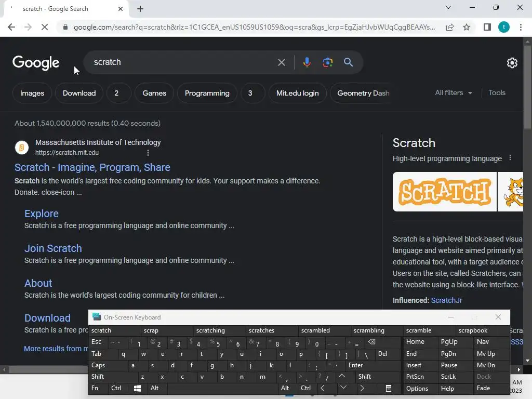Click the browser forward arrow
Image resolution: width=532 pixels, height=399 pixels.
(28, 27)
